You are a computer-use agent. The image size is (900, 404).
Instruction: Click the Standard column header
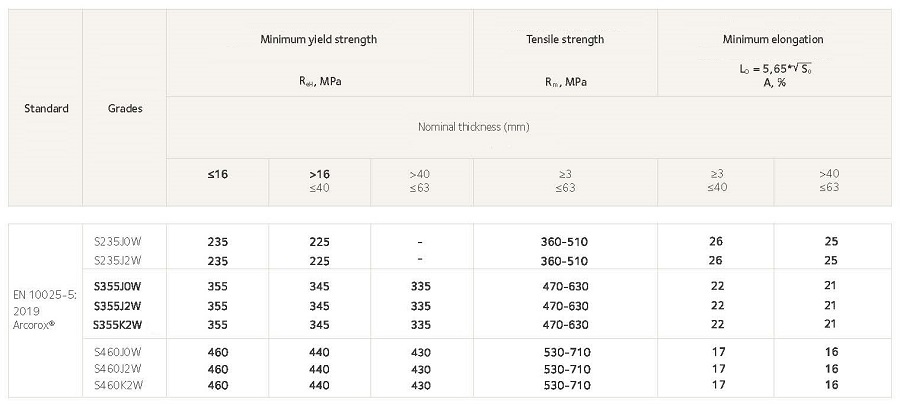(x=46, y=108)
